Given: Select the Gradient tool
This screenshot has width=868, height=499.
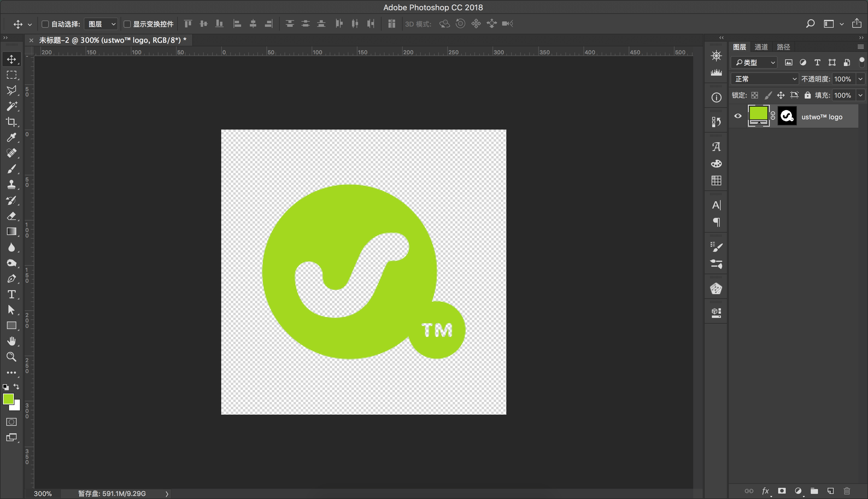Looking at the screenshot, I should tap(11, 231).
